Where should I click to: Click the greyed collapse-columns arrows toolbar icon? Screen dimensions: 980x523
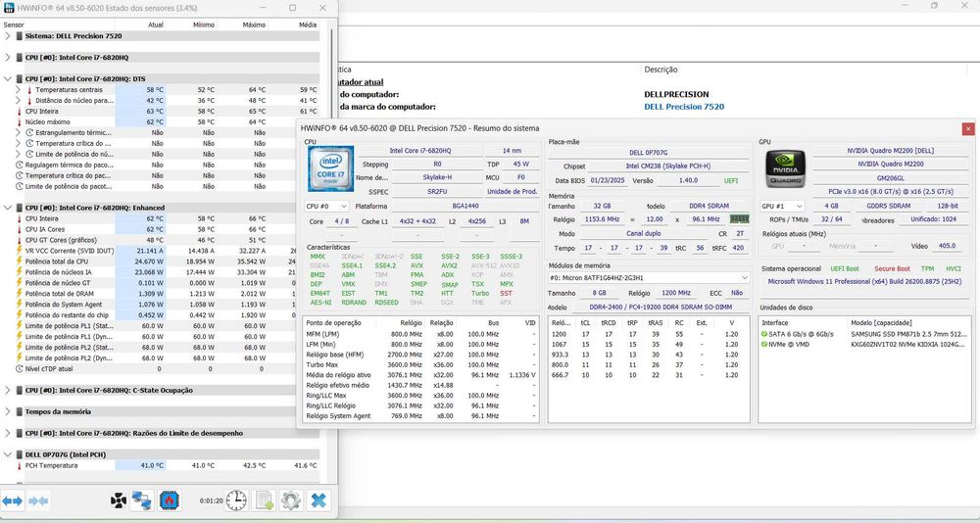coord(39,500)
